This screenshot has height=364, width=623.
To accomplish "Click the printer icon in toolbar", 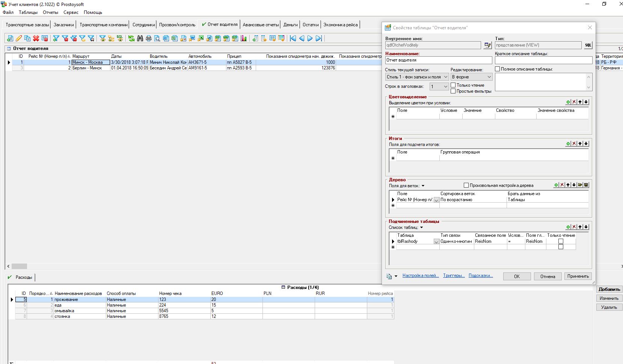I will click(x=149, y=38).
